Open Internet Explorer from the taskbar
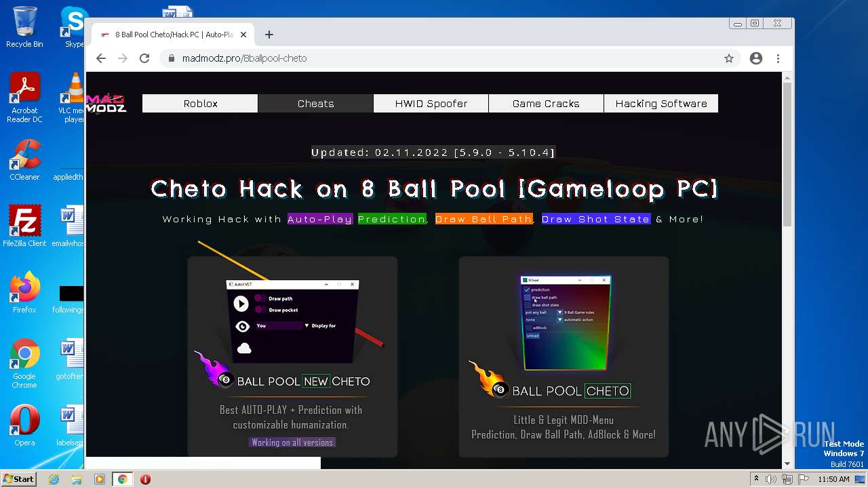The image size is (868, 488). tap(54, 479)
